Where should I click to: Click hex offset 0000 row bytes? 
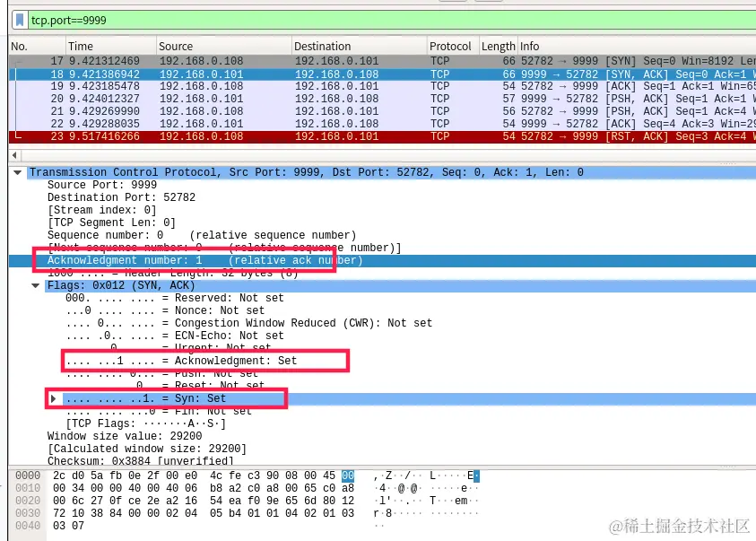(204, 476)
